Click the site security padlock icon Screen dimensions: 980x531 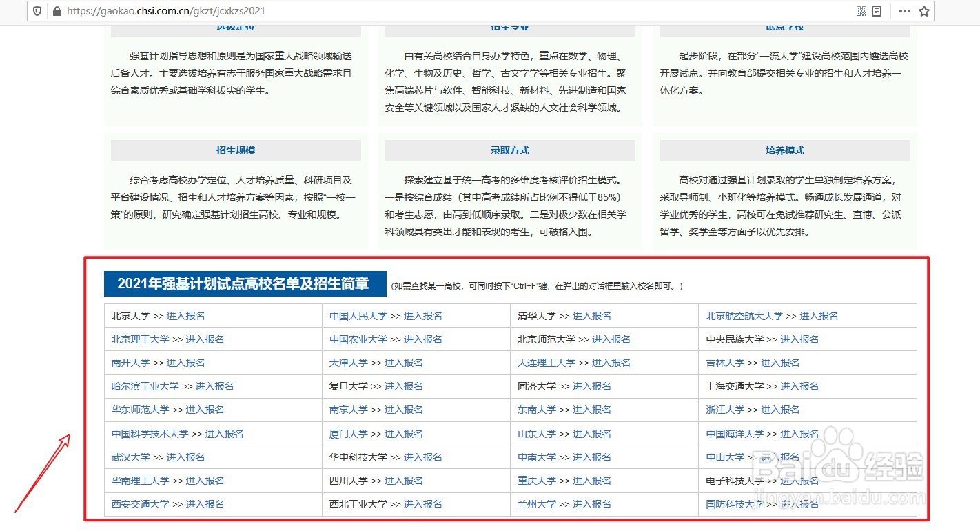point(57,11)
